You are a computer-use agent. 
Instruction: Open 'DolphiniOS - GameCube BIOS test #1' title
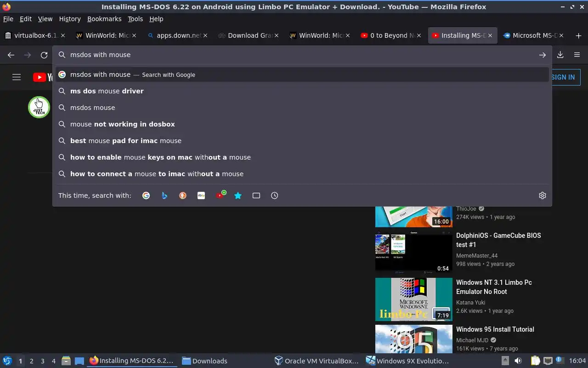(x=498, y=240)
